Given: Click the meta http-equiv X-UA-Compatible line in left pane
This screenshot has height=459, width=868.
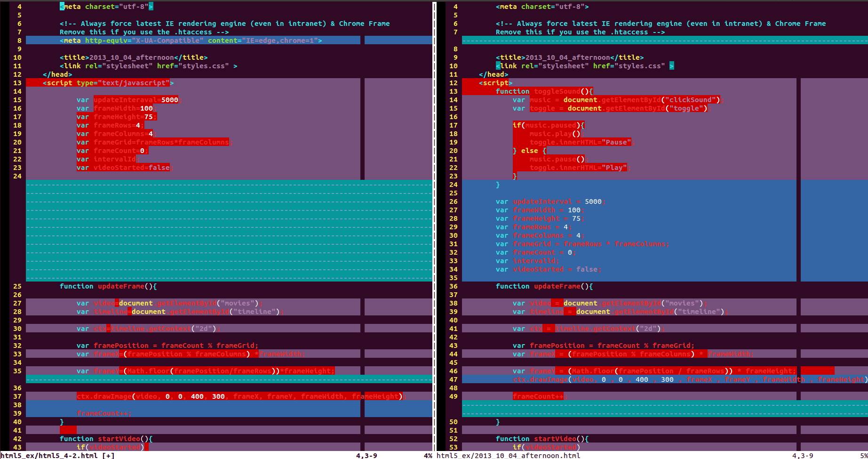Looking at the screenshot, I should click(191, 40).
